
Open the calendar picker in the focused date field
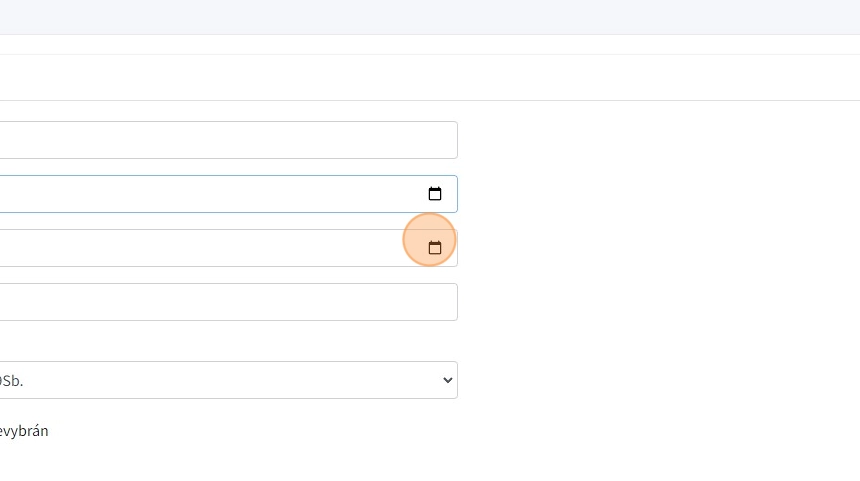435,194
